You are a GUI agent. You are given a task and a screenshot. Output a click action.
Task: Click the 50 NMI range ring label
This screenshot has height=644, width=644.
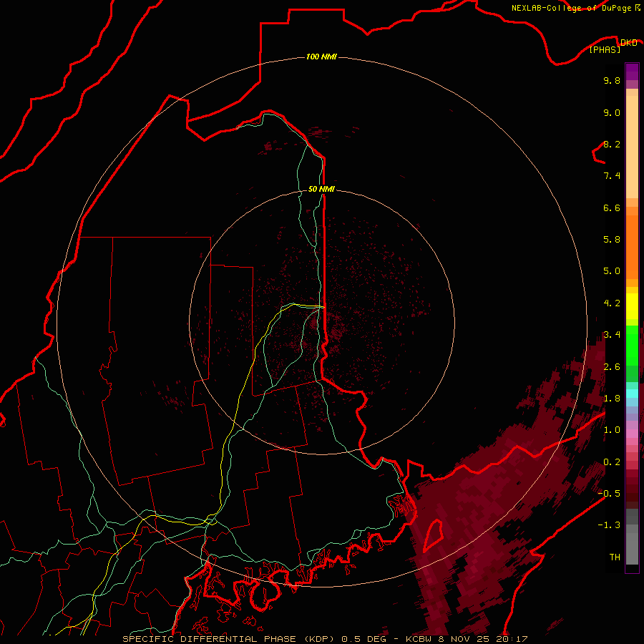pyautogui.click(x=321, y=189)
